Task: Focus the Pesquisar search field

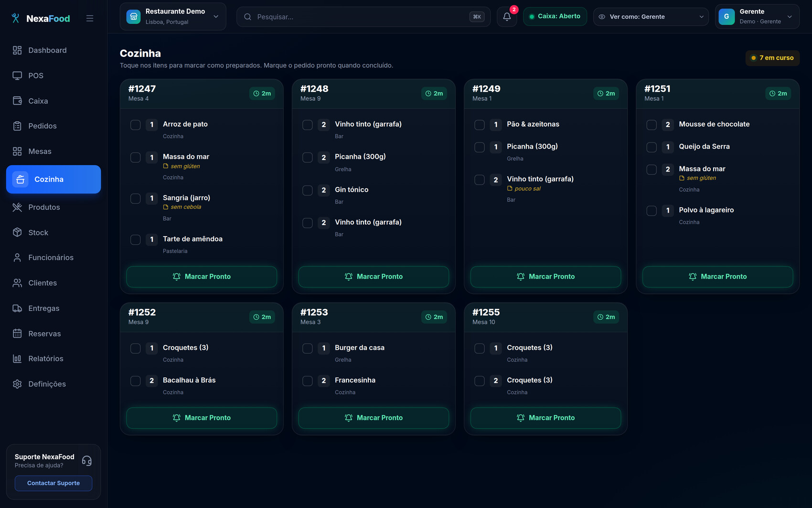Action: pyautogui.click(x=363, y=17)
